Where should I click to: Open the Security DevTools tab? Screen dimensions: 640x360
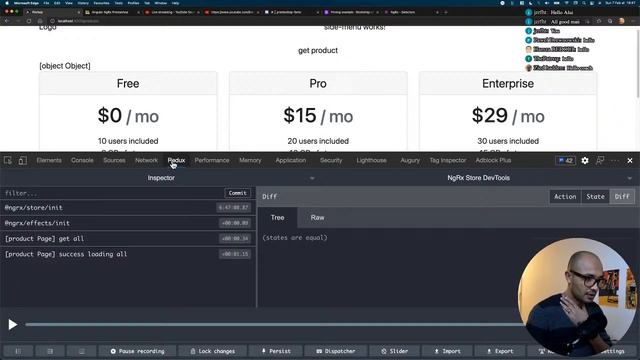click(331, 160)
